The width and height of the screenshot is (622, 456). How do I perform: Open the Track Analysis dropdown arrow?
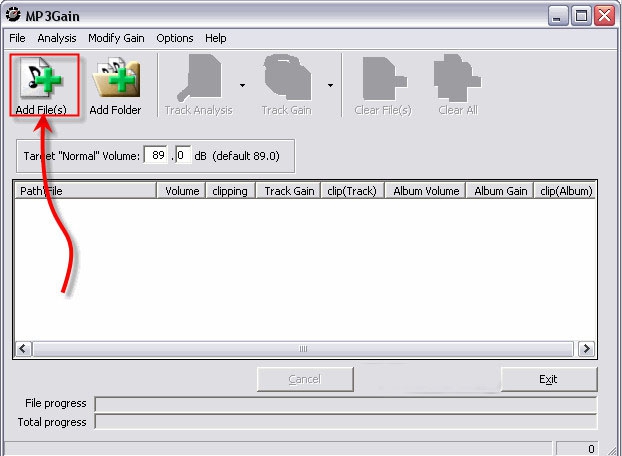point(242,85)
